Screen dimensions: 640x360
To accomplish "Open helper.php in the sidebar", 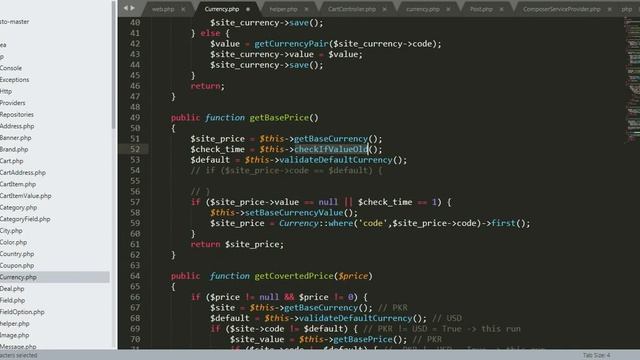I will 15,324.
